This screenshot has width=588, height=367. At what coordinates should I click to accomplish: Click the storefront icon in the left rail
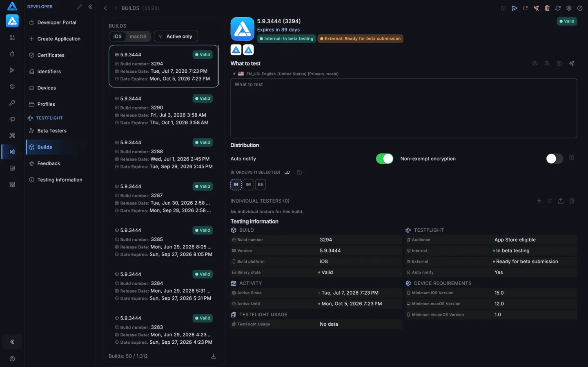click(12, 185)
